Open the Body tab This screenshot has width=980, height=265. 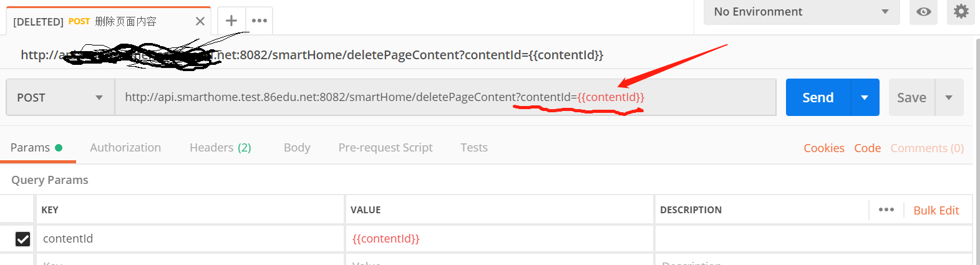point(297,148)
